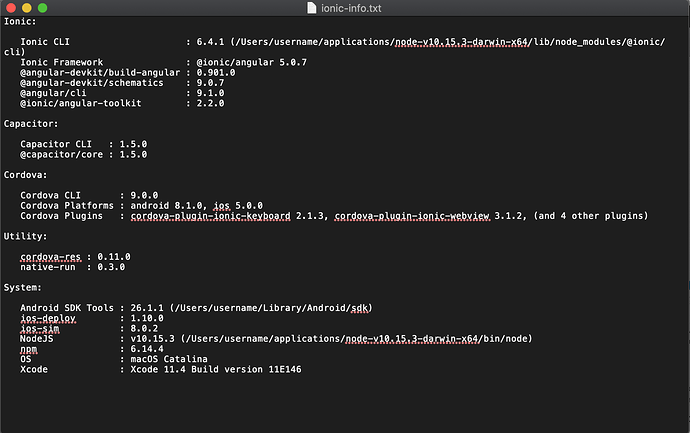The height and width of the screenshot is (433, 690).
Task: Click the "System:" section heading
Action: (23, 287)
